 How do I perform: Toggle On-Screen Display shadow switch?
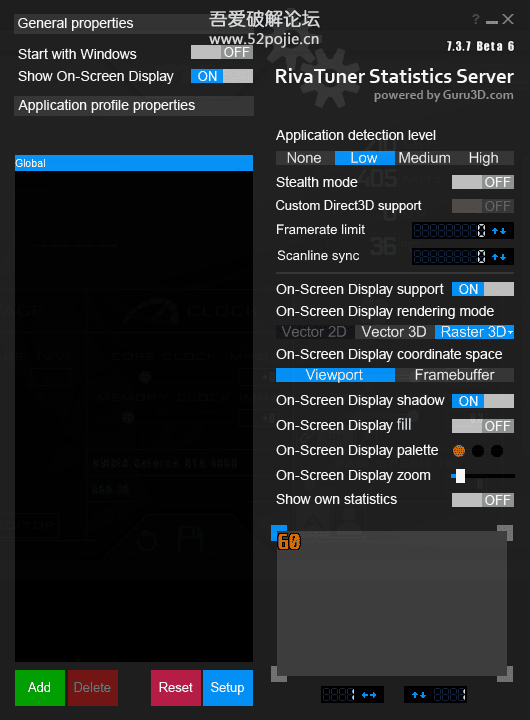pyautogui.click(x=483, y=401)
